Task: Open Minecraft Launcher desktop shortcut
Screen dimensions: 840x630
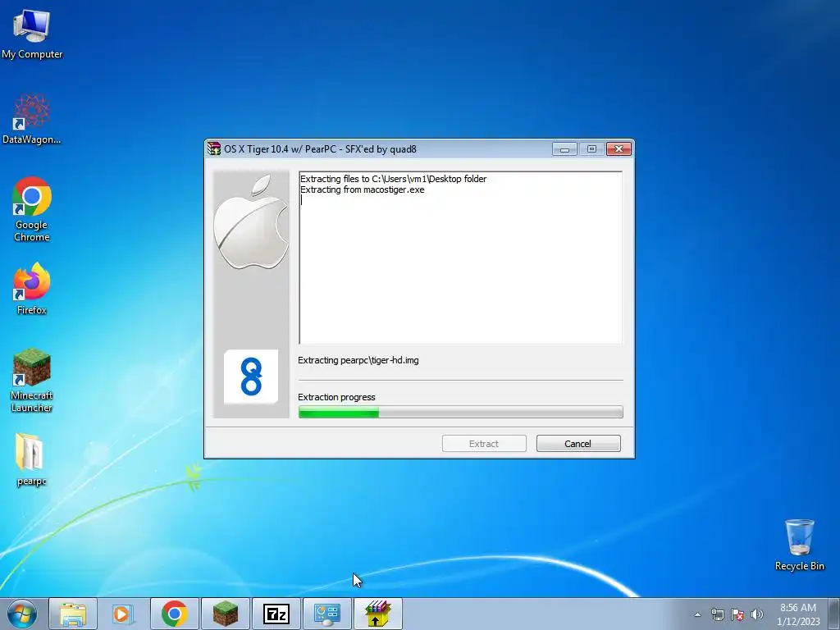Action: point(32,381)
